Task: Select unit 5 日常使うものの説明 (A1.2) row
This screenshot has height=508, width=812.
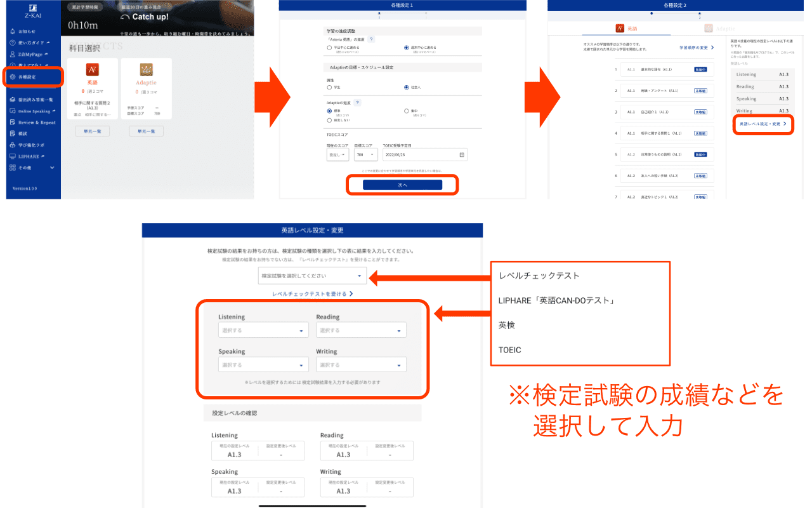Action: pyautogui.click(x=667, y=154)
